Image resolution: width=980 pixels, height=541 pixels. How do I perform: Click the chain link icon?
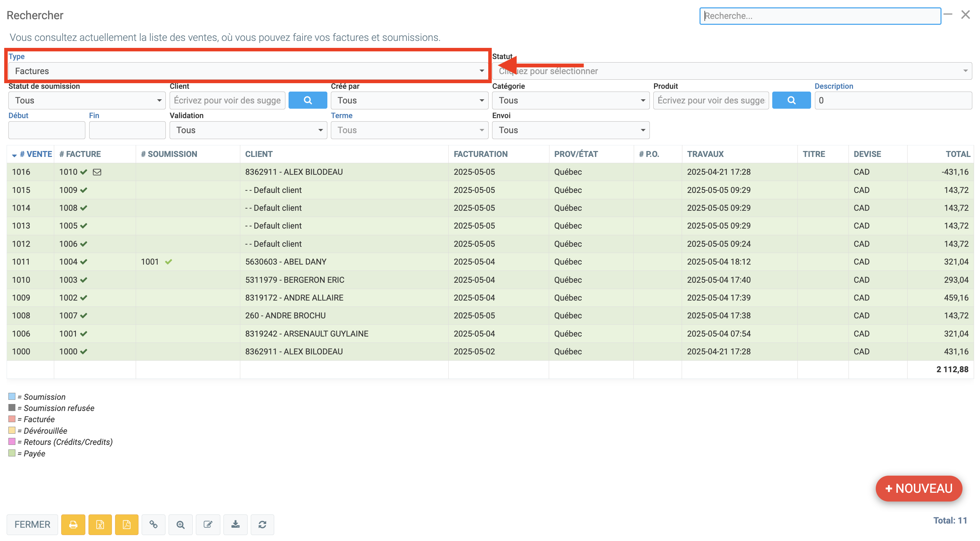point(153,525)
